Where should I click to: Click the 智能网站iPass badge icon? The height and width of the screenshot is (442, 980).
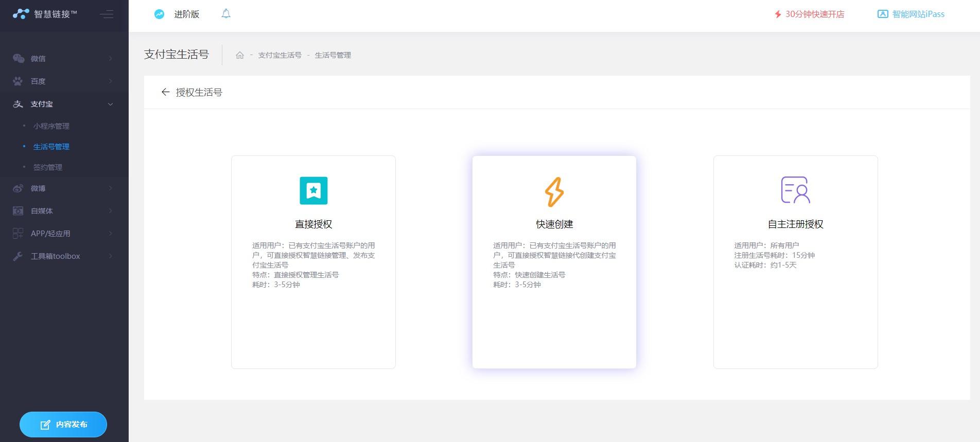883,14
